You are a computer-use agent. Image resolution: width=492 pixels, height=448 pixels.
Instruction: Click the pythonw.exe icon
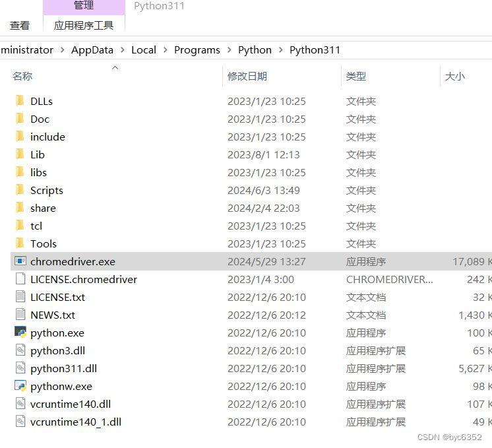click(x=20, y=385)
